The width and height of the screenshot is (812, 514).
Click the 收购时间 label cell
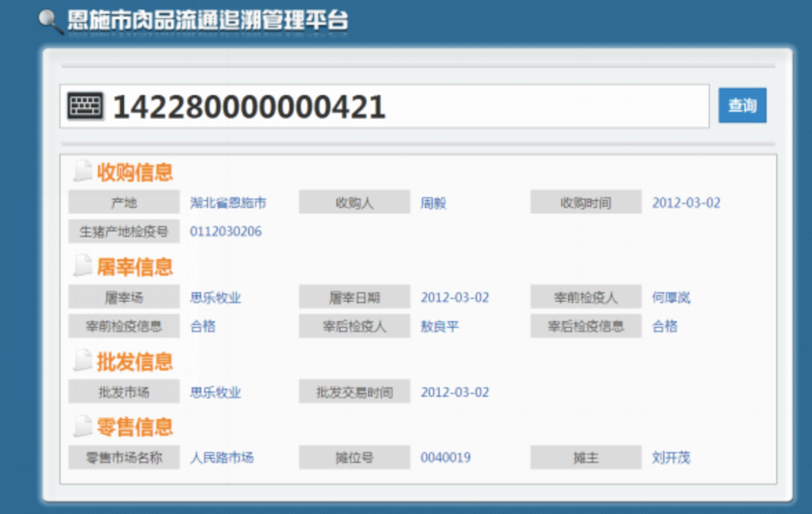point(585,203)
